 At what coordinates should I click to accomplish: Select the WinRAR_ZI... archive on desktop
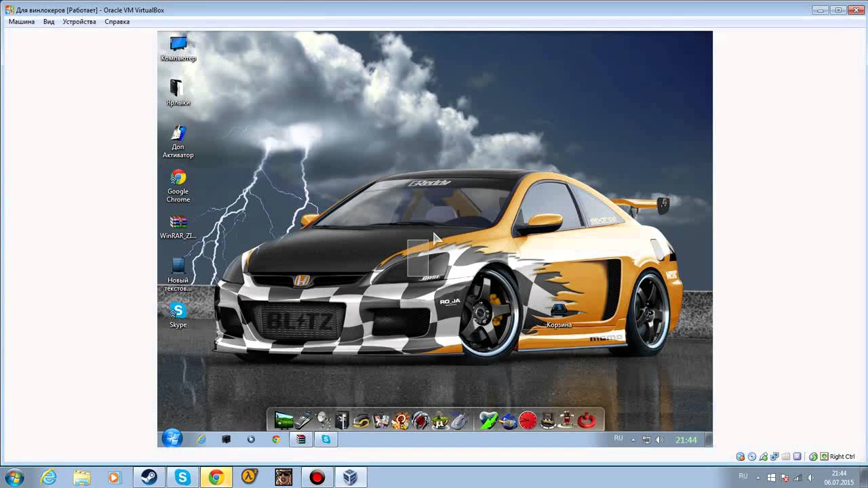(x=178, y=226)
